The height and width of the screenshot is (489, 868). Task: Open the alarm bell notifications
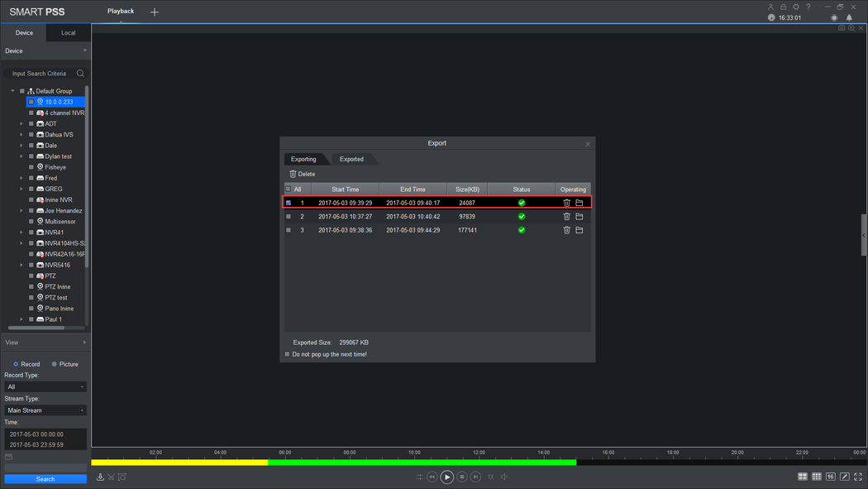click(849, 17)
